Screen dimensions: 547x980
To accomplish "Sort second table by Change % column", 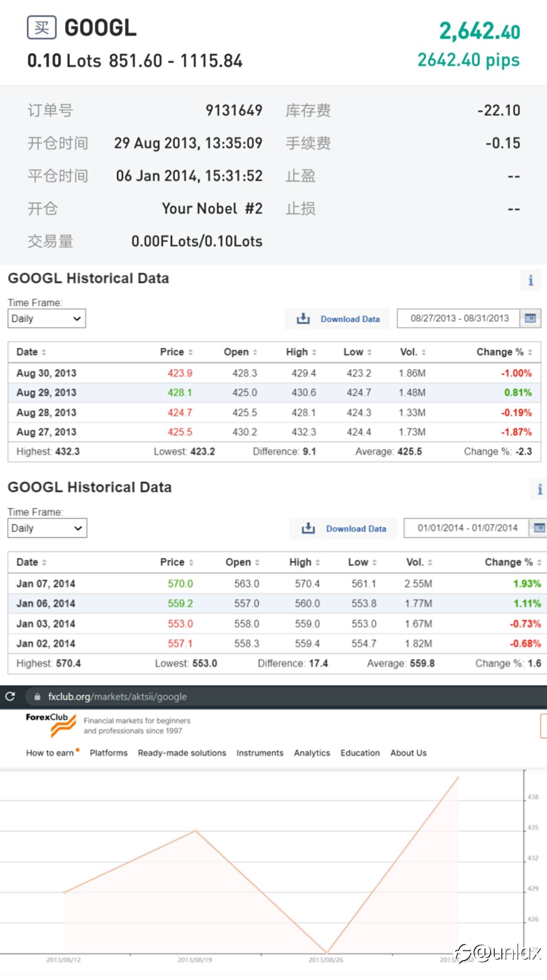I will tap(539, 562).
